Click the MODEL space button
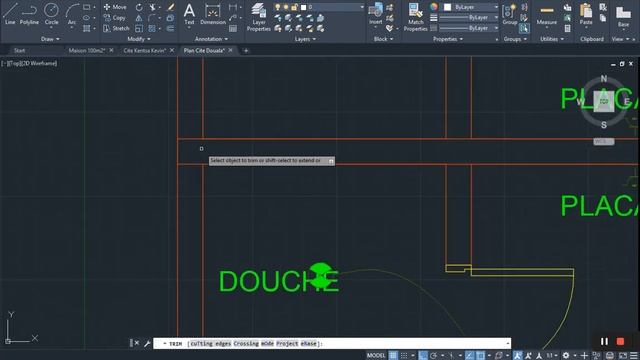The image size is (640, 360). click(376, 356)
